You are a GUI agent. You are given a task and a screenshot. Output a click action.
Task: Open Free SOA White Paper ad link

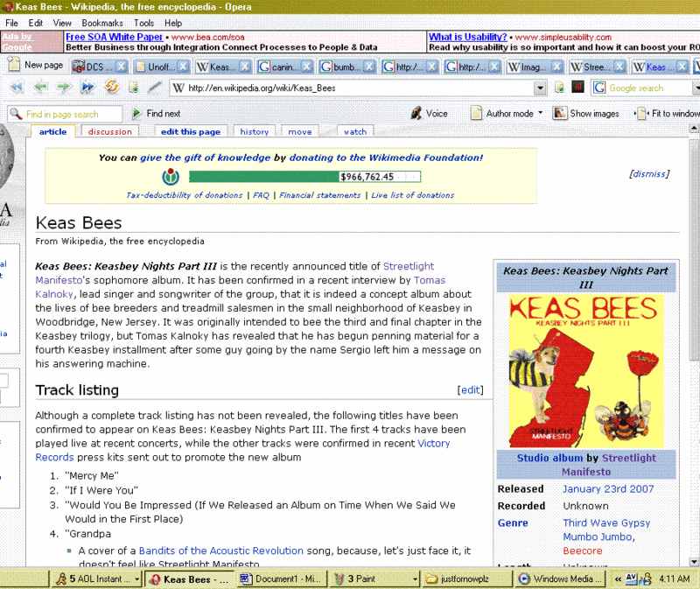pos(115,37)
